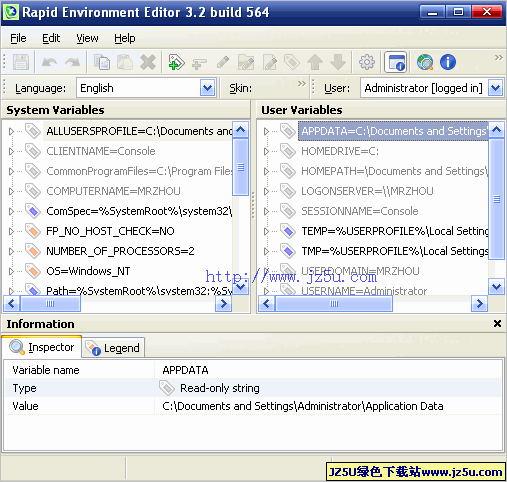Switch to the Legend tab
This screenshot has width=507, height=482.
[x=113, y=348]
